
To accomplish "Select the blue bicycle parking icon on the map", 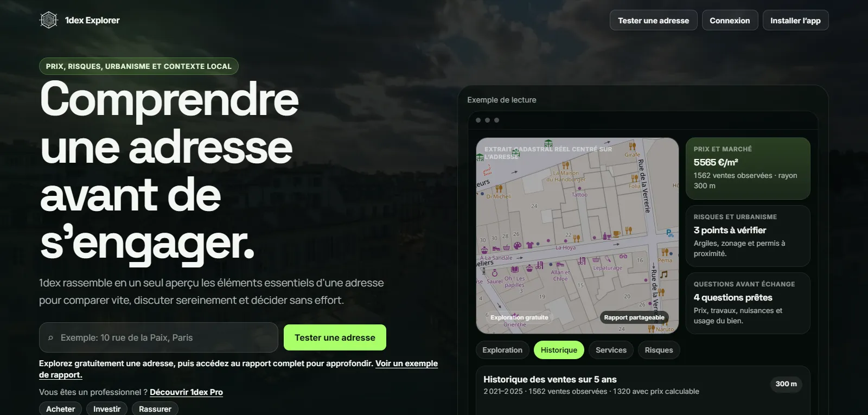I will (x=670, y=233).
